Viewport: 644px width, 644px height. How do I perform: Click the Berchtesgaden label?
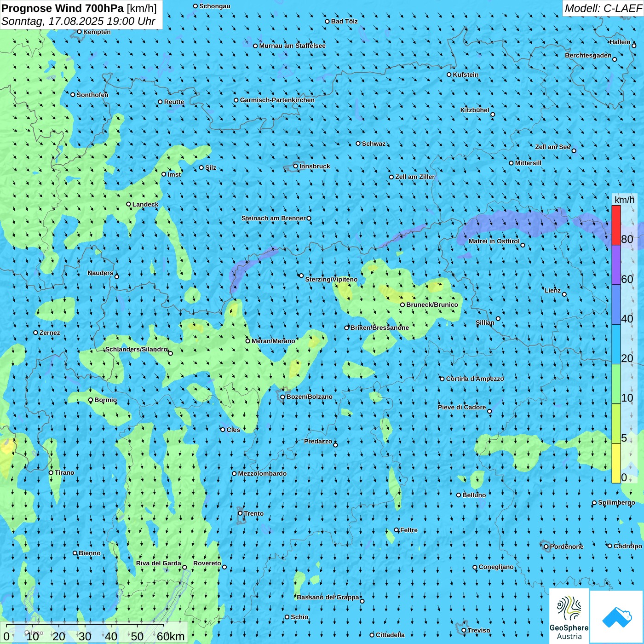(588, 55)
